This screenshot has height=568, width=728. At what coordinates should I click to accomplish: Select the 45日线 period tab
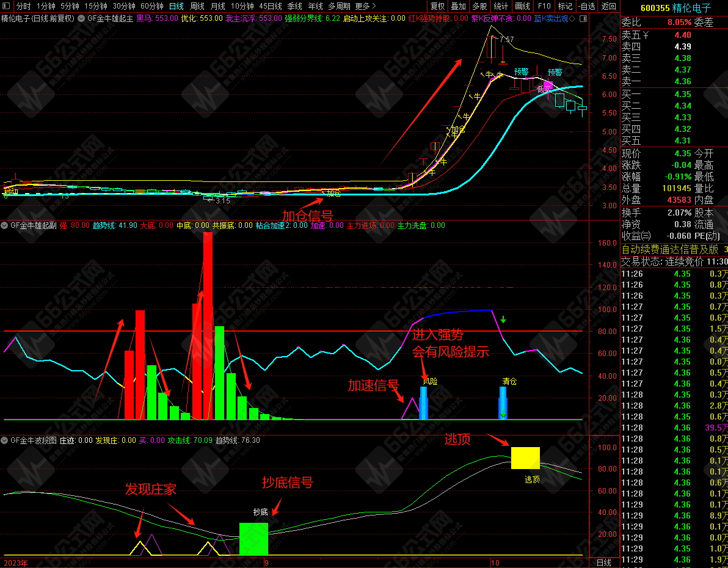coord(271,6)
